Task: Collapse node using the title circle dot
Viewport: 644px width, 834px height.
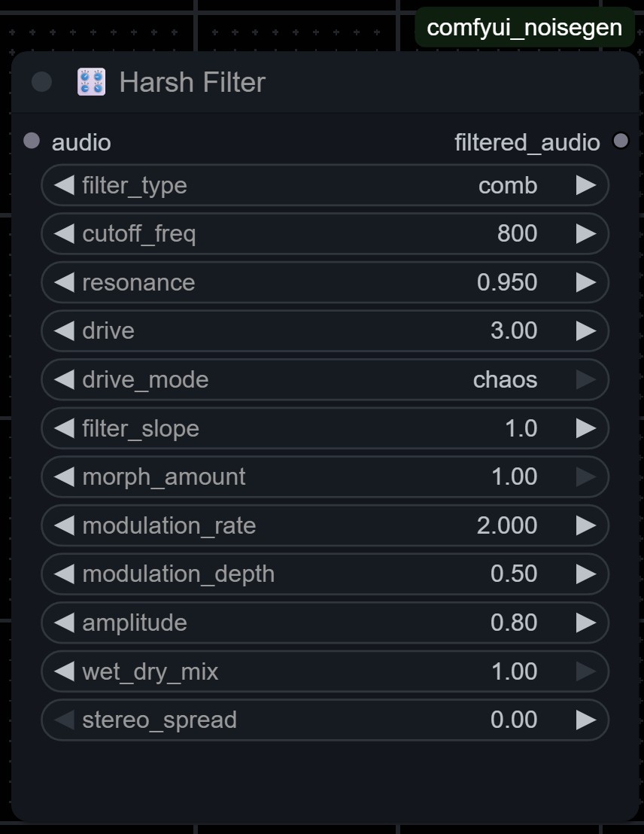Action: [41, 82]
